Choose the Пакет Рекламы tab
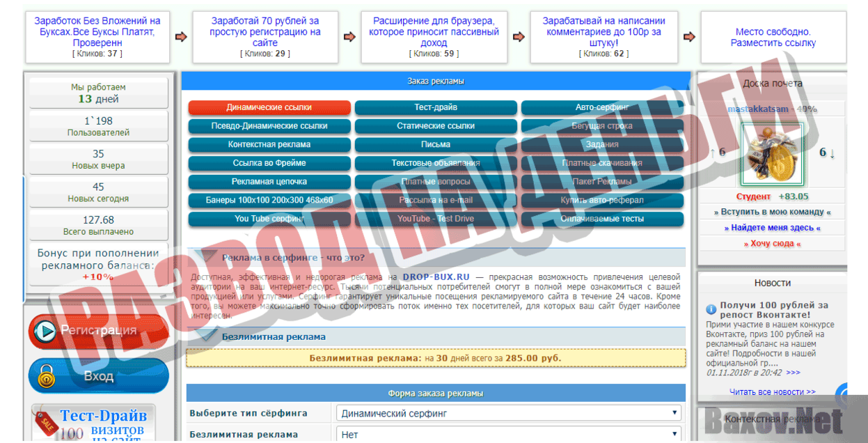 point(602,182)
